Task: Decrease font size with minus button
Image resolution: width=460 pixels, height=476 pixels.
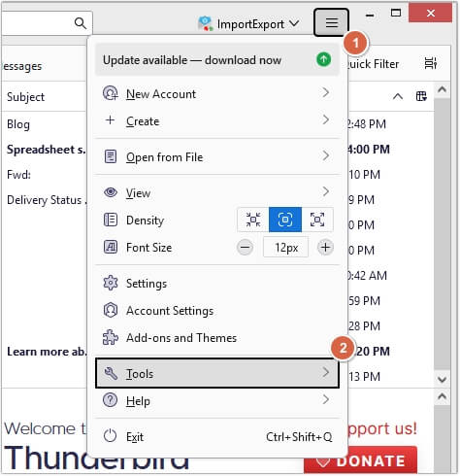Action: (245, 248)
